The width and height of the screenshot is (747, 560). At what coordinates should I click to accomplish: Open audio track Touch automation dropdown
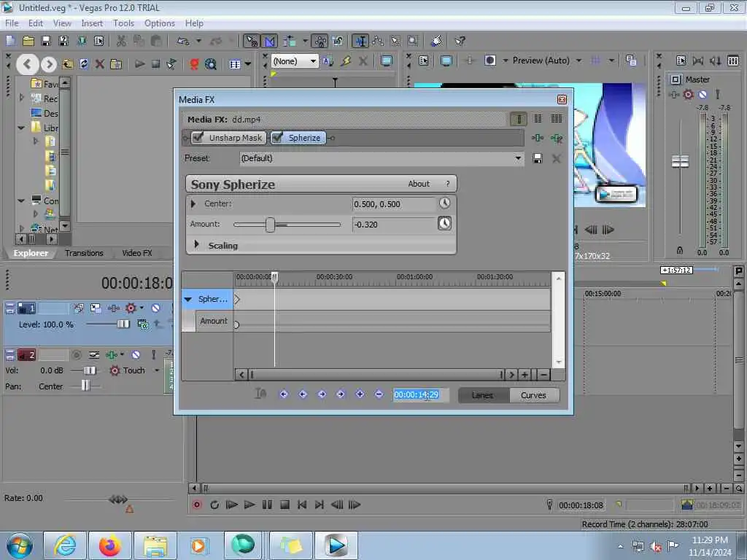tap(157, 370)
